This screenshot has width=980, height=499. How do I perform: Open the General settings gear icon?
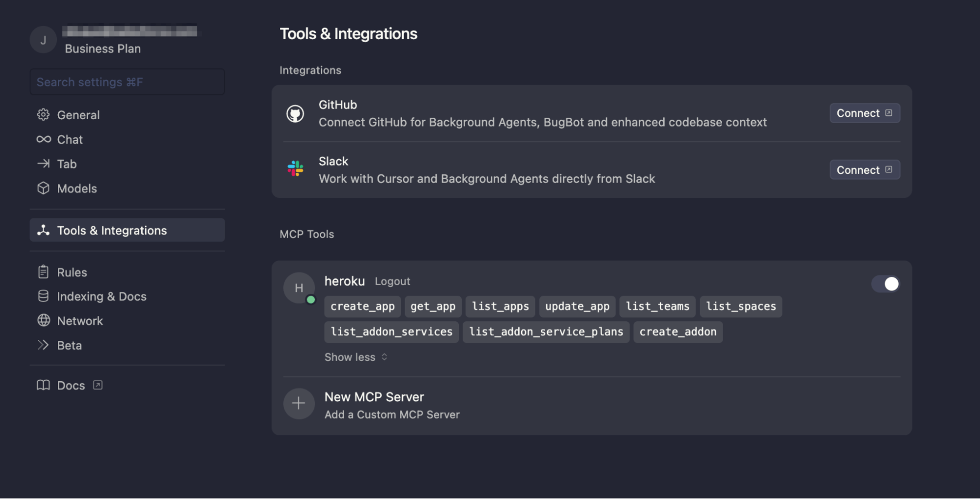click(44, 114)
